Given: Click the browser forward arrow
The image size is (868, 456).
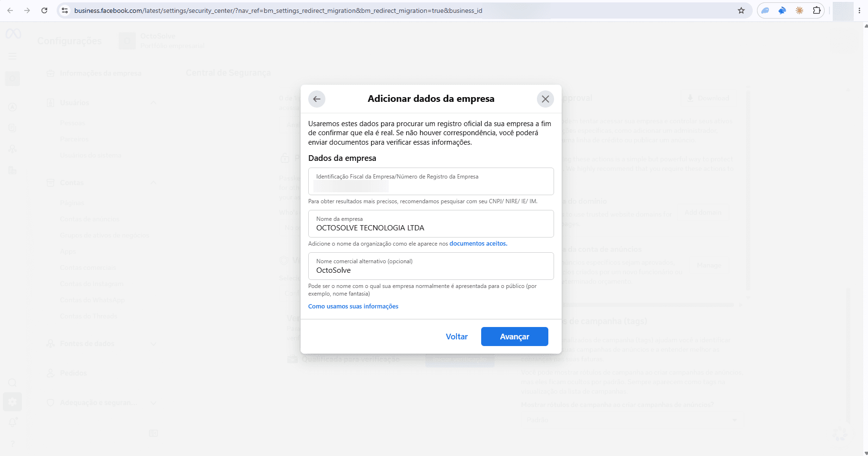Looking at the screenshot, I should pyautogui.click(x=27, y=10).
